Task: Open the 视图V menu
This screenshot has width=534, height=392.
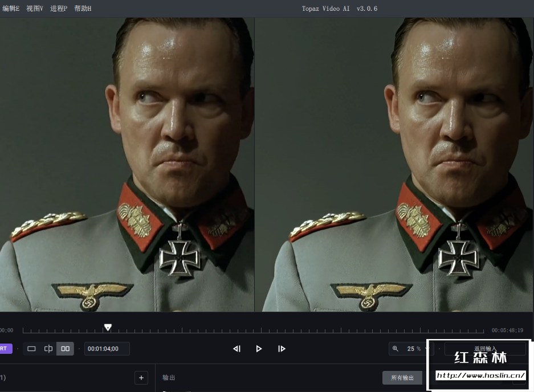Action: point(35,9)
